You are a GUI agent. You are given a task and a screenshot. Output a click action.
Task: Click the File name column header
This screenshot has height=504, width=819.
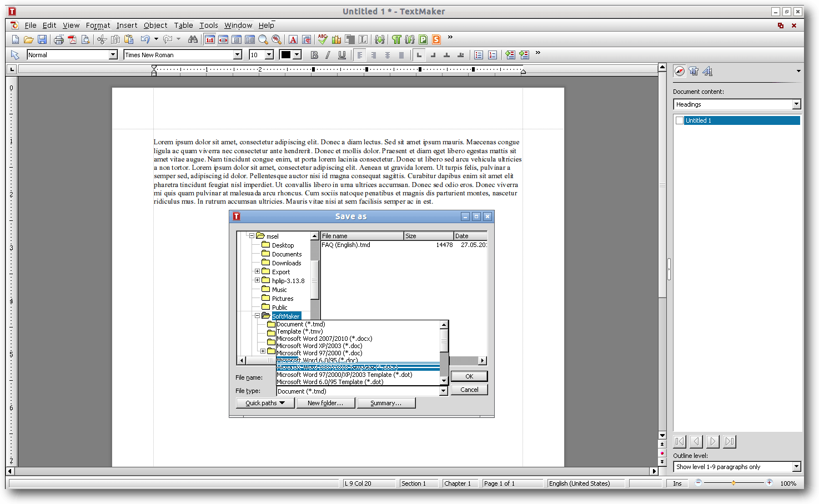[362, 236]
